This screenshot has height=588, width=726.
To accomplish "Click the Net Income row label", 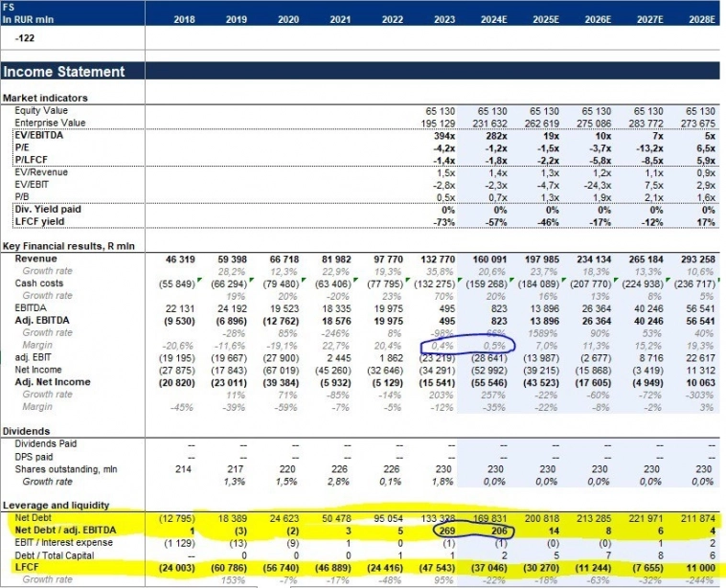I will click(40, 369).
